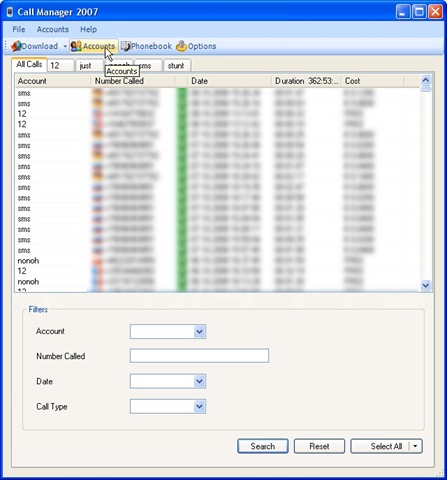Open Accounts from the toolbar

[x=94, y=46]
